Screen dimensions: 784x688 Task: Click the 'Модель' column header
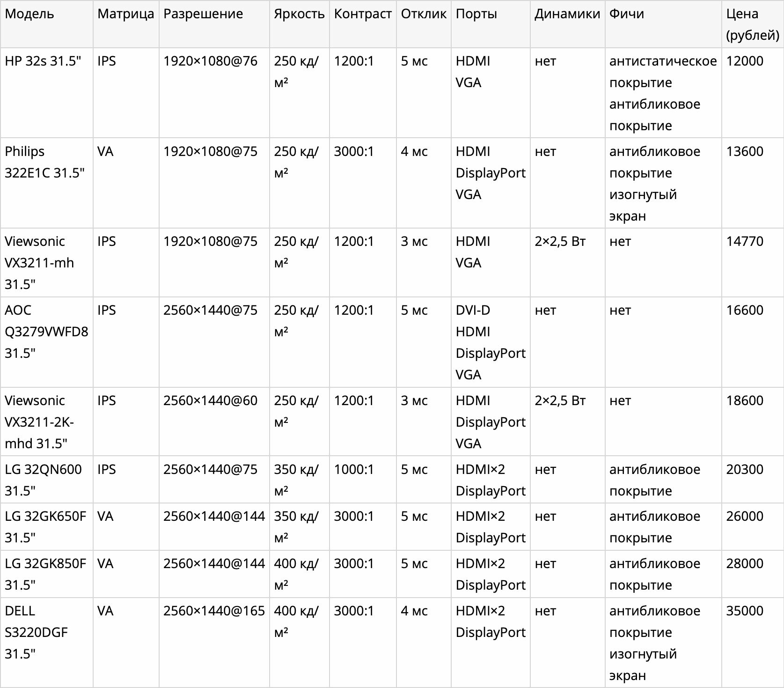pyautogui.click(x=47, y=24)
